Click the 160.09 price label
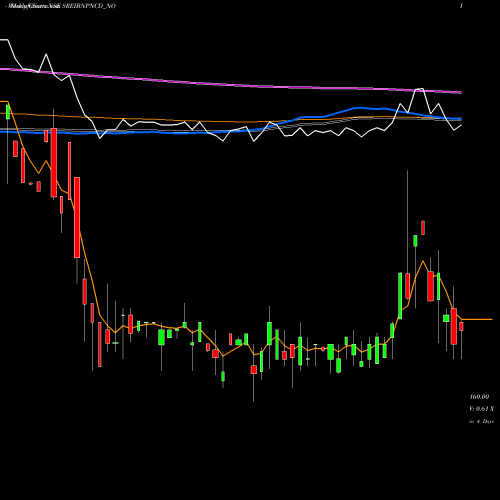 479,397
